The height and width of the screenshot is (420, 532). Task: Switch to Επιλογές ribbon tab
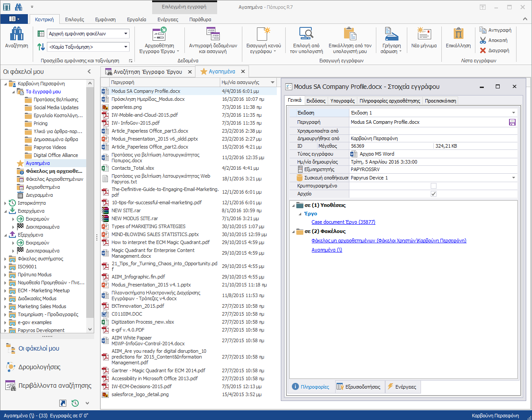pyautogui.click(x=74, y=19)
